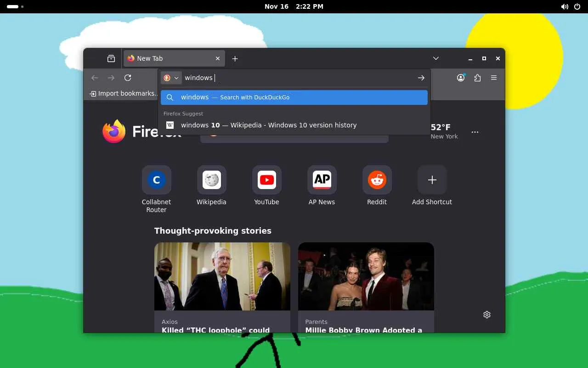Screen dimensions: 588x368
Task: Select 'windows — Search with DuckDuckGo' suggestion
Action: point(294,98)
